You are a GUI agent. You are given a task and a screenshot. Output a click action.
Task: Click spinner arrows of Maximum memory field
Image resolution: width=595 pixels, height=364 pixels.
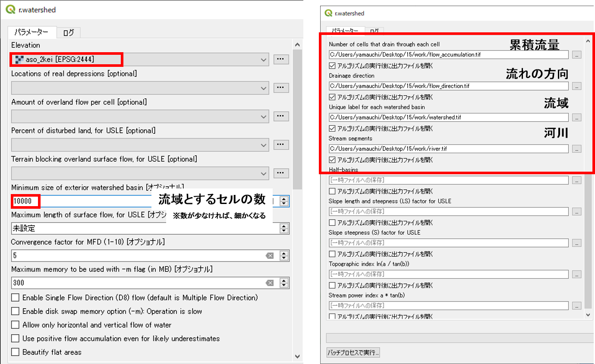(x=284, y=282)
